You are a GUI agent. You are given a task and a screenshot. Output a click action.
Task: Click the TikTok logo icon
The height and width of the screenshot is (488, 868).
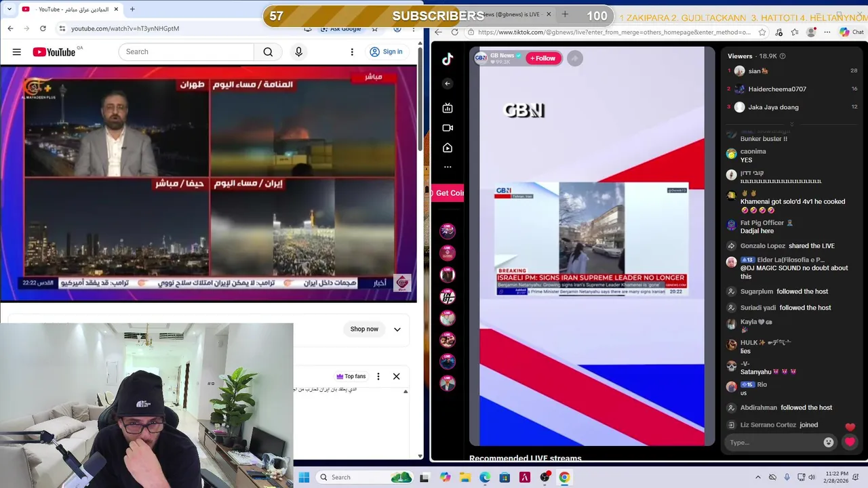[x=448, y=59]
